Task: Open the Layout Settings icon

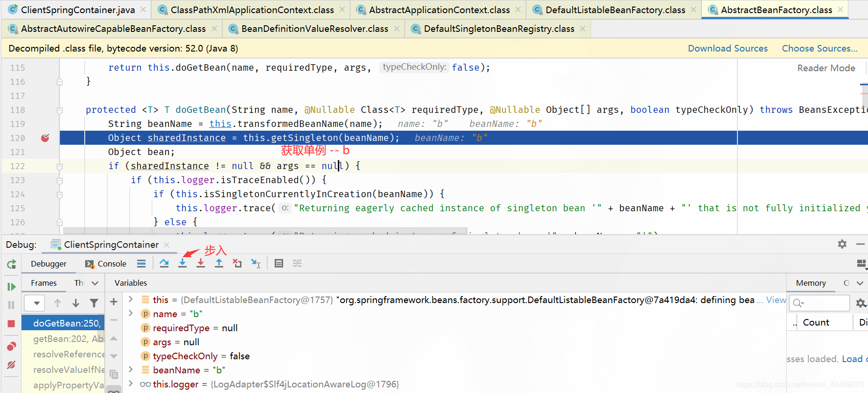Action: click(x=861, y=264)
